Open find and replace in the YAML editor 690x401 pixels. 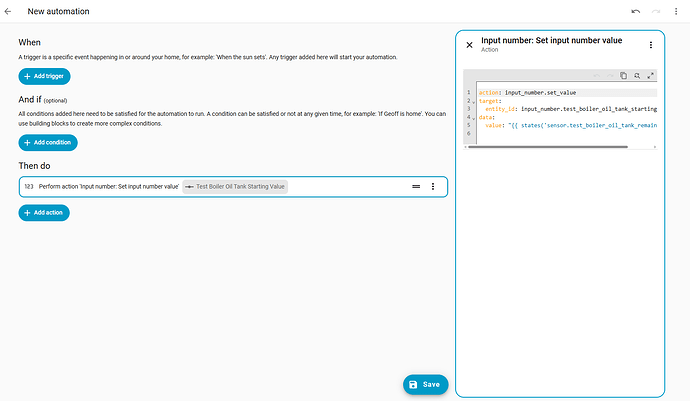pos(637,76)
